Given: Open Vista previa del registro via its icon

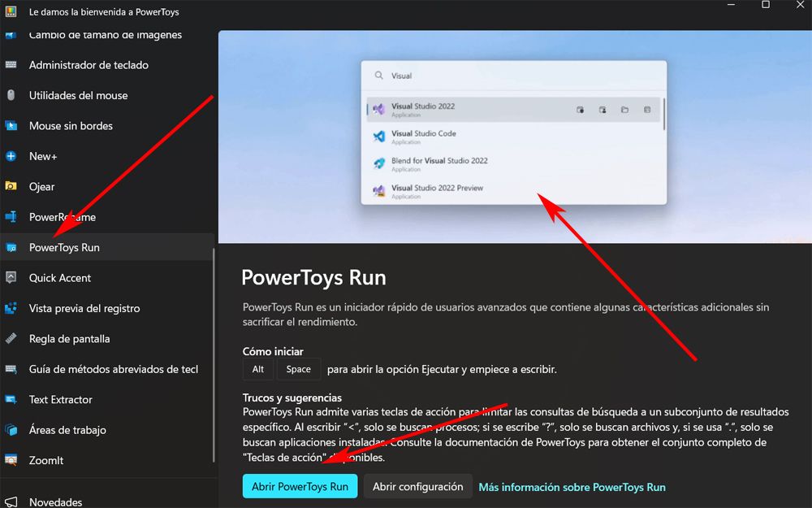Looking at the screenshot, I should point(11,308).
